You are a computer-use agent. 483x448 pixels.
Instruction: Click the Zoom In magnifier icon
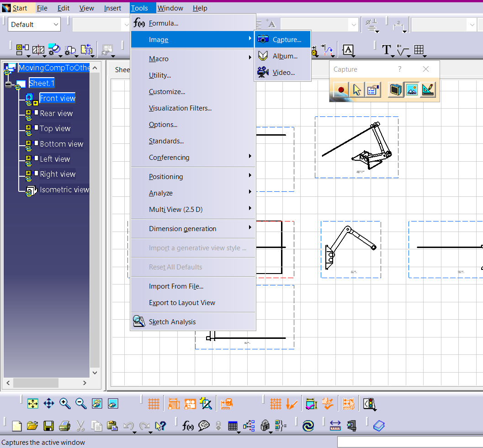pyautogui.click(x=65, y=404)
